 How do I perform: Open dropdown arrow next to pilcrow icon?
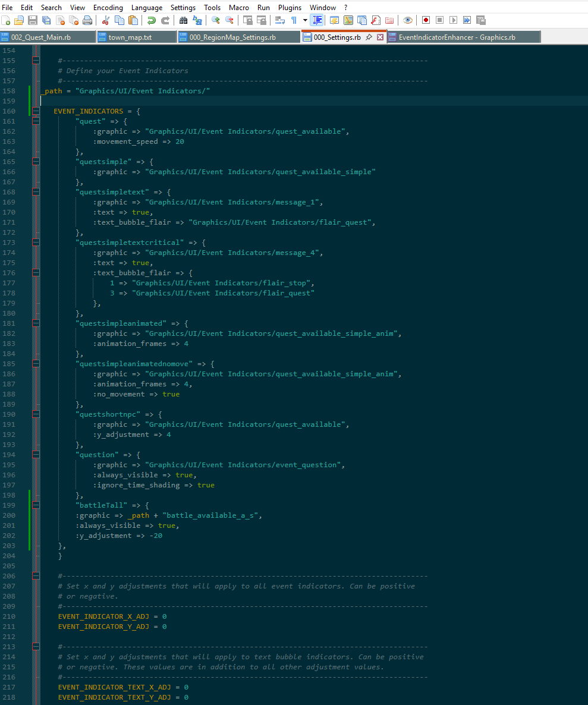(305, 20)
